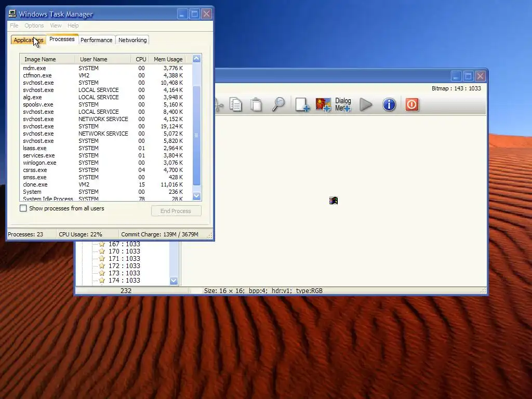Select the star icon next to 167 : 1033
532x399 pixels.
pyautogui.click(x=102, y=244)
